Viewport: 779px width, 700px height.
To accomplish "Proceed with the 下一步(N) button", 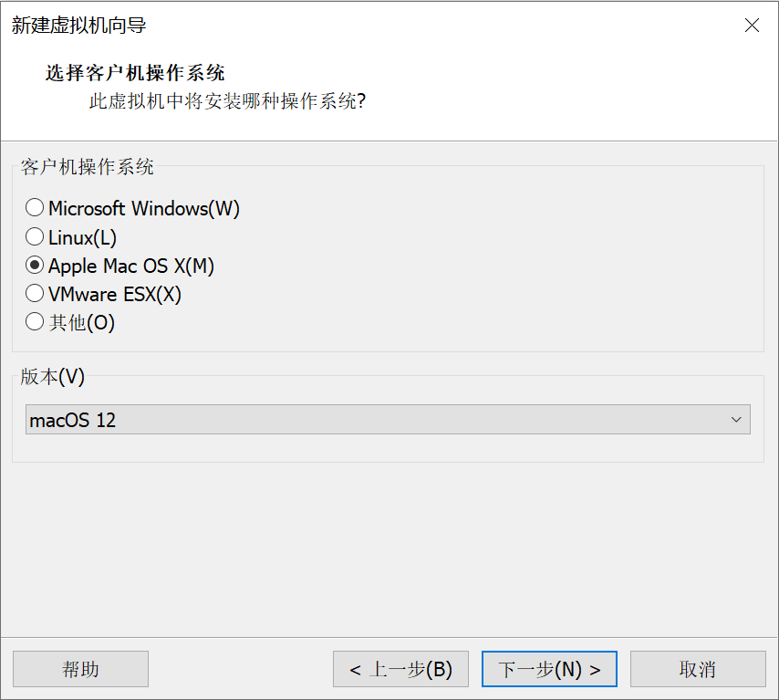I will [549, 669].
